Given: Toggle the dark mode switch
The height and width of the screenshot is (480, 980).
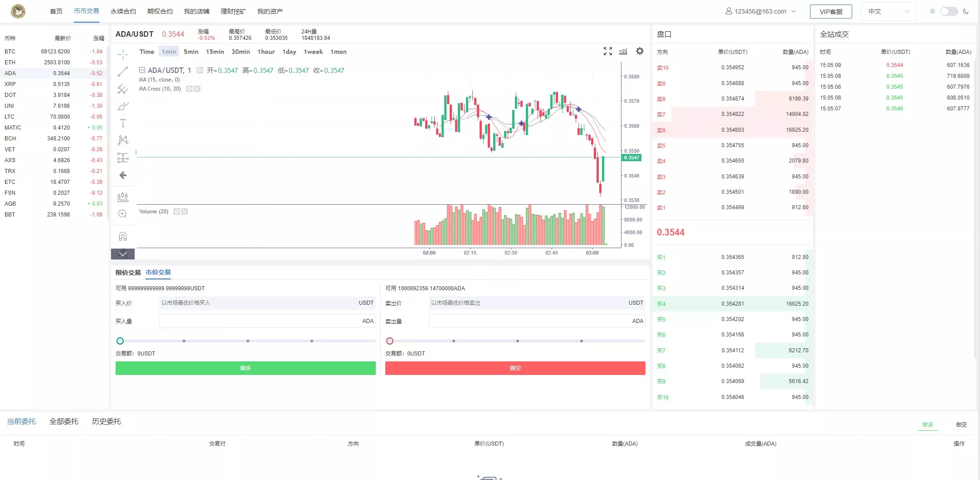Looking at the screenshot, I should coord(949,11).
